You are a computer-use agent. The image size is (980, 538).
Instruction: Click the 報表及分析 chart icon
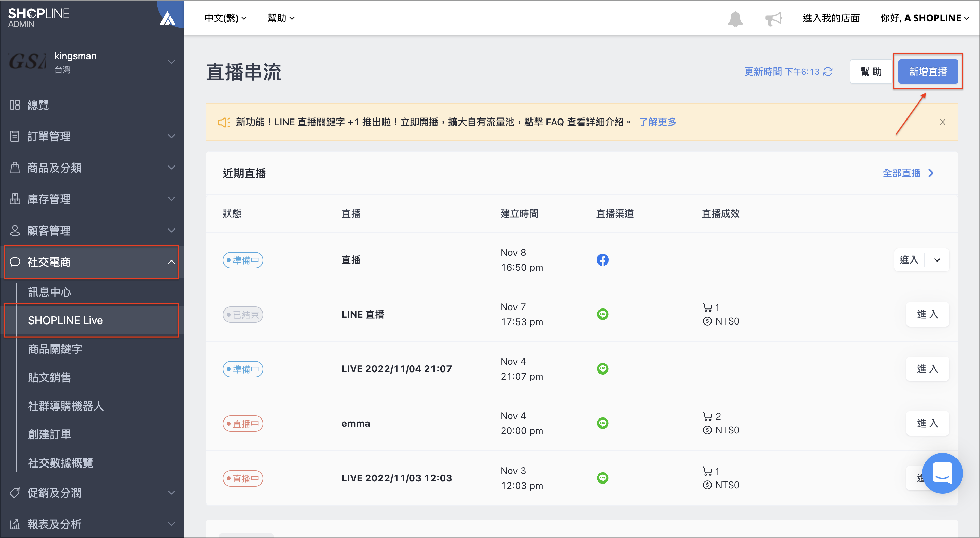click(x=15, y=524)
